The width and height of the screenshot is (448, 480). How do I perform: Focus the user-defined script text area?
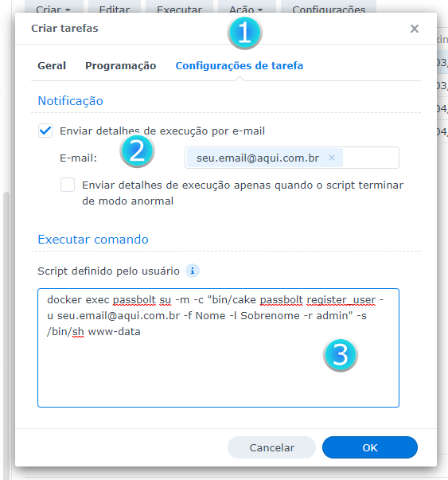click(x=218, y=348)
